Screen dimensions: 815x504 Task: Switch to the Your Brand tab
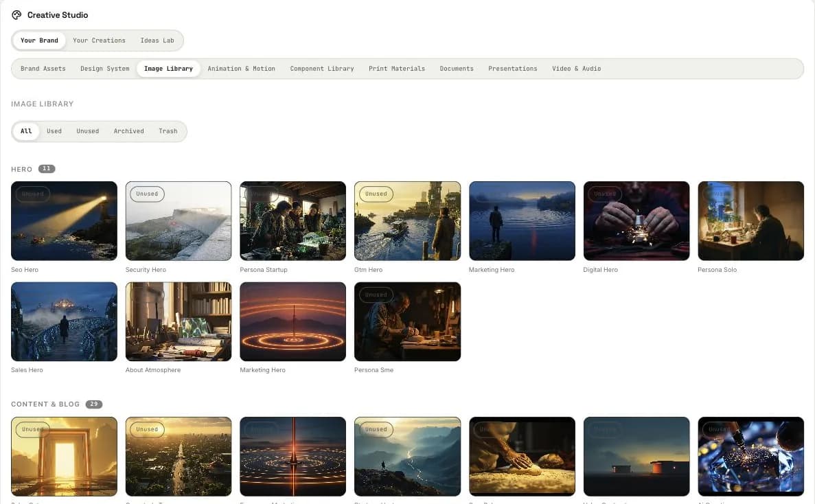click(x=40, y=41)
